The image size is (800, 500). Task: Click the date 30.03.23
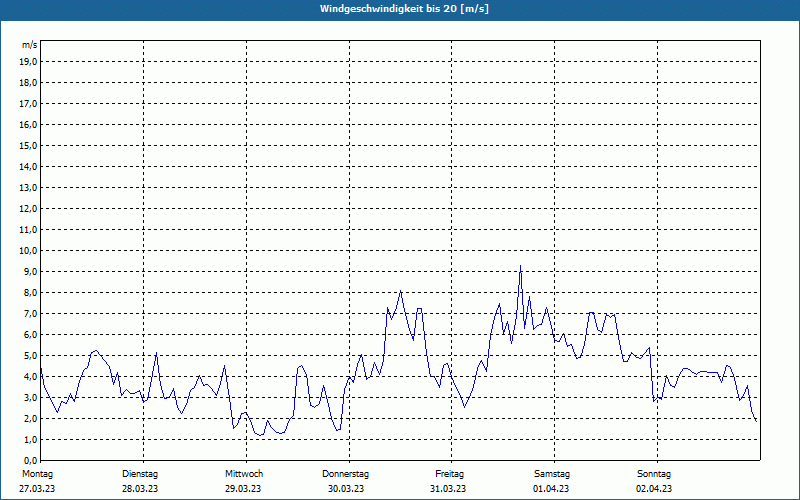coord(346,489)
